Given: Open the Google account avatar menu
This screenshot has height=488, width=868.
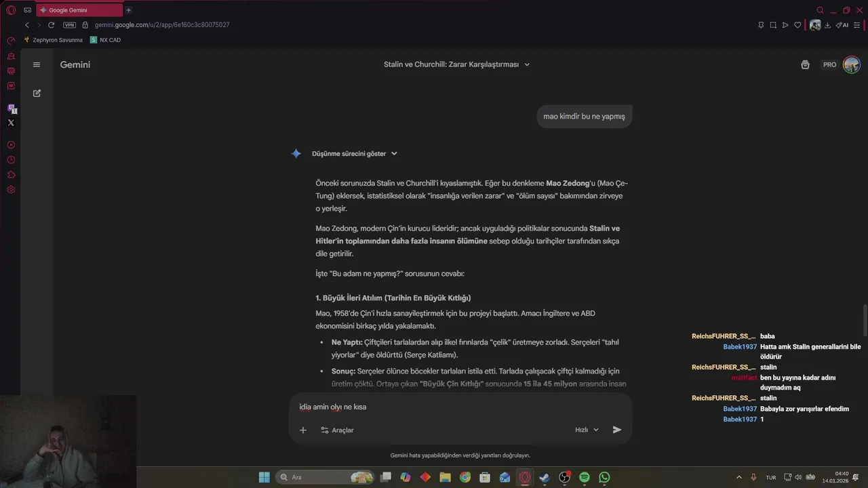Looking at the screenshot, I should point(852,64).
